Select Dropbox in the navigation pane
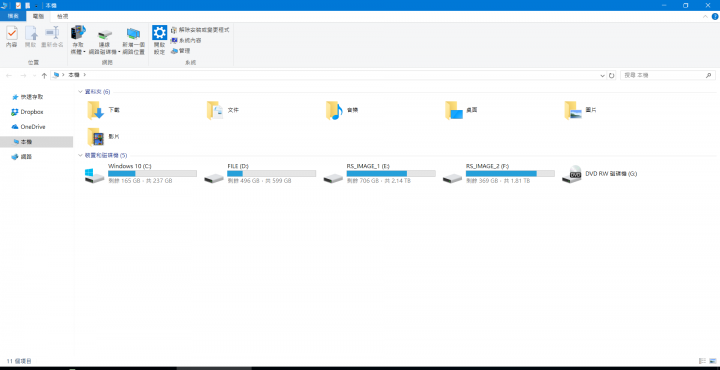 tap(27, 112)
